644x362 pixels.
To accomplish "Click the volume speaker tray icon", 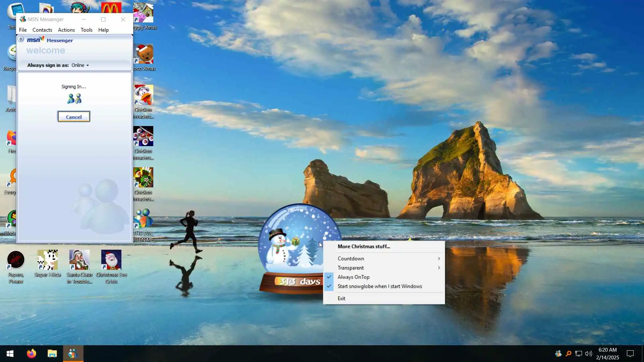I will 588,354.
